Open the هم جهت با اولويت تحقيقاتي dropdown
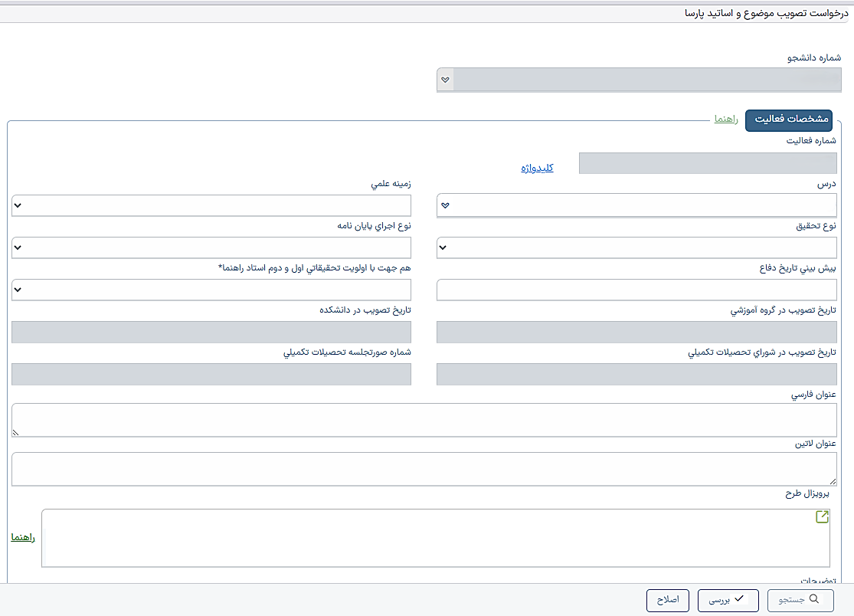The image size is (854, 616). (x=211, y=290)
